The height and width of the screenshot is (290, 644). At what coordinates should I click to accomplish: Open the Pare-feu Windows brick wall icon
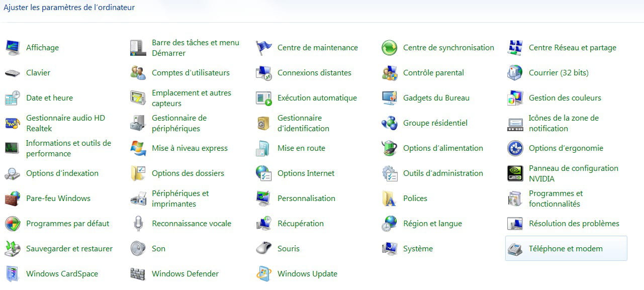[x=13, y=199]
